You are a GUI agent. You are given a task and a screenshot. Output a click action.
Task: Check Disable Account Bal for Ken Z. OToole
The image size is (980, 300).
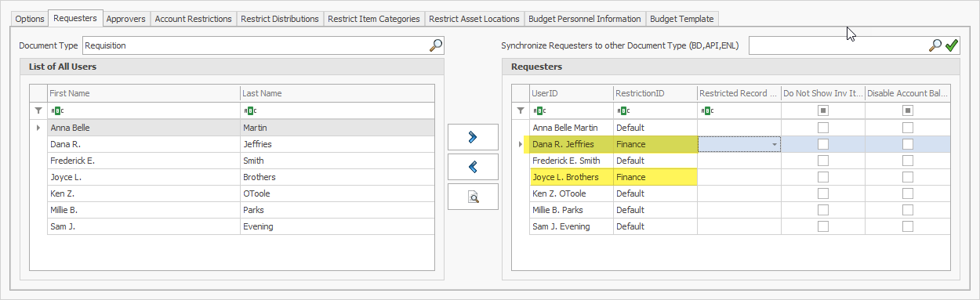point(907,193)
